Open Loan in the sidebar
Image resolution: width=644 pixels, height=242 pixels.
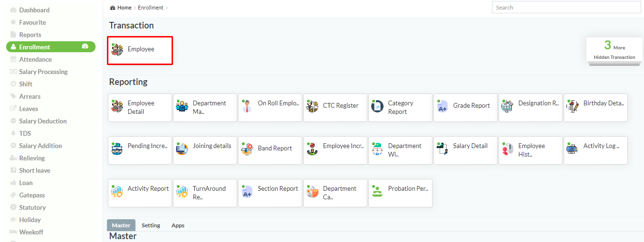pyautogui.click(x=26, y=183)
